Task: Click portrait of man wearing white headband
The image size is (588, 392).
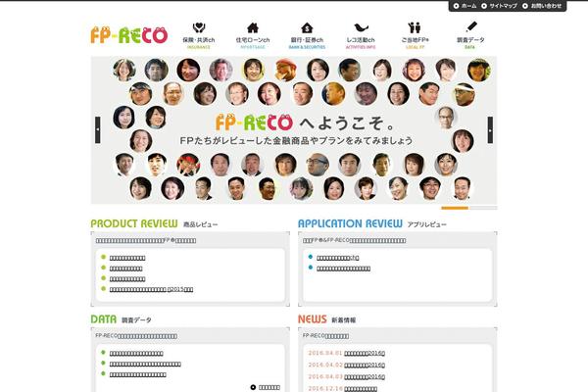Action: pyautogui.click(x=464, y=94)
